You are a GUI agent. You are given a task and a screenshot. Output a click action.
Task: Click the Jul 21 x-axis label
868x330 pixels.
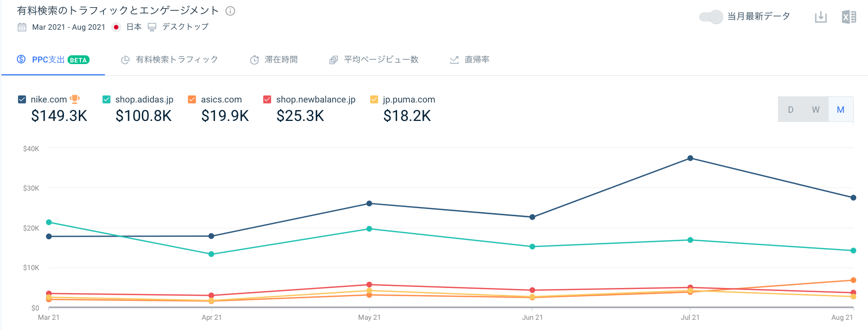[x=690, y=318]
